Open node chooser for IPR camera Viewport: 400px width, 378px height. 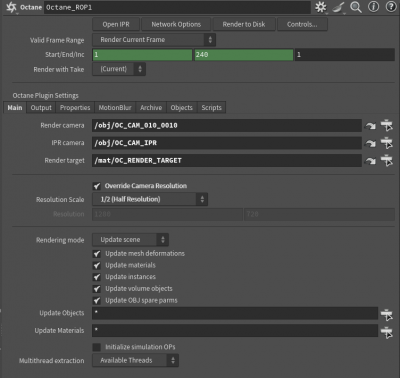pos(387,143)
